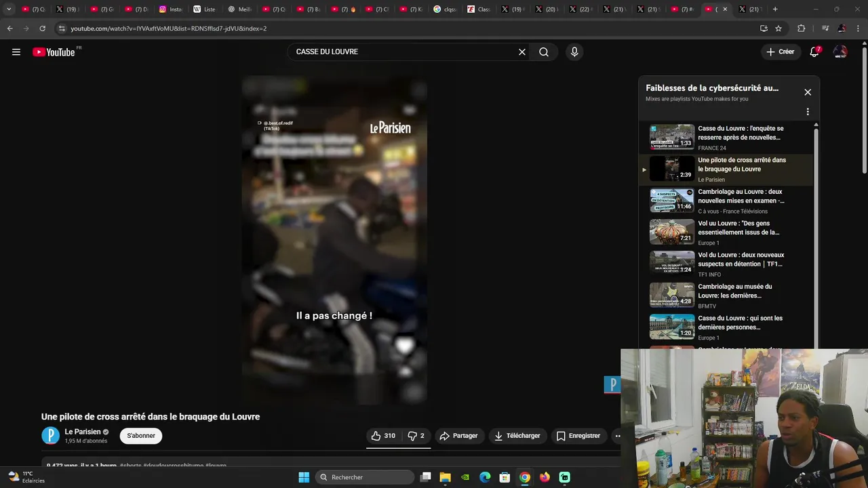
Task: Click the taskbar Rechercher search box
Action: click(366, 477)
